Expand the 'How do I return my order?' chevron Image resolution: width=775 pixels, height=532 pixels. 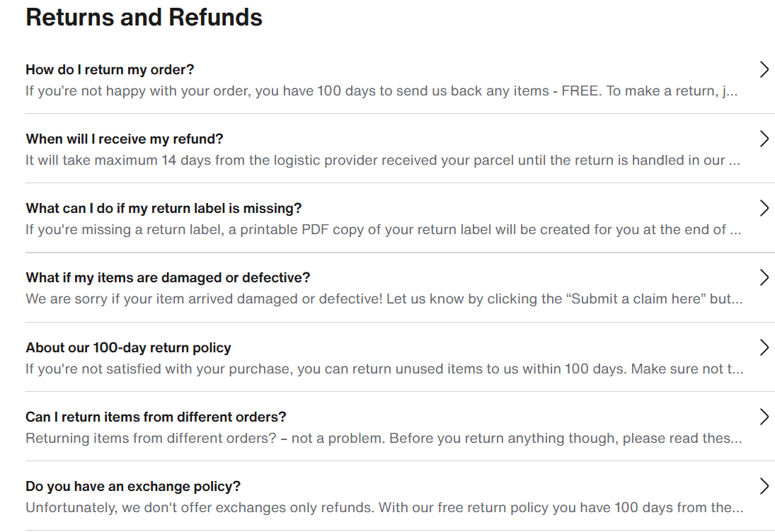[764, 69]
